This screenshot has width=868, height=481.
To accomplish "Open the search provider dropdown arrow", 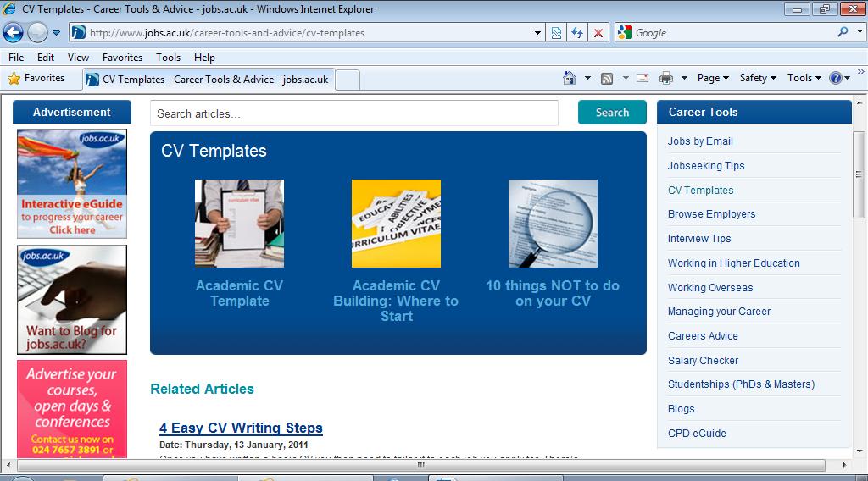I will (x=860, y=31).
